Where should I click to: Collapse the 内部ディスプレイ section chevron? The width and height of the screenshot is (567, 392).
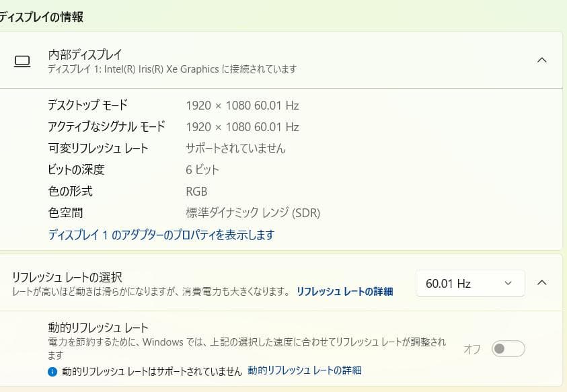[543, 59]
